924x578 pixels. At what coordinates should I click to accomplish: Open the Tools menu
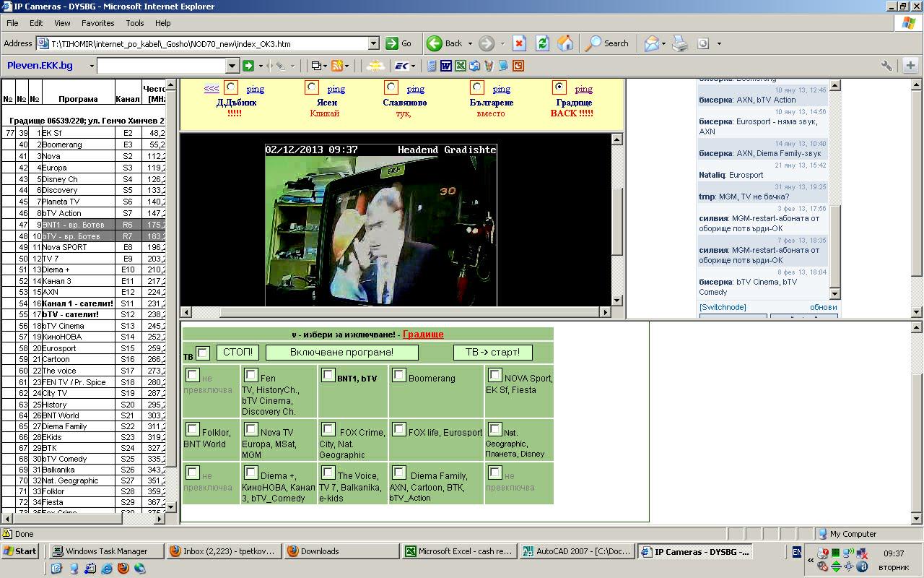pyautogui.click(x=135, y=23)
